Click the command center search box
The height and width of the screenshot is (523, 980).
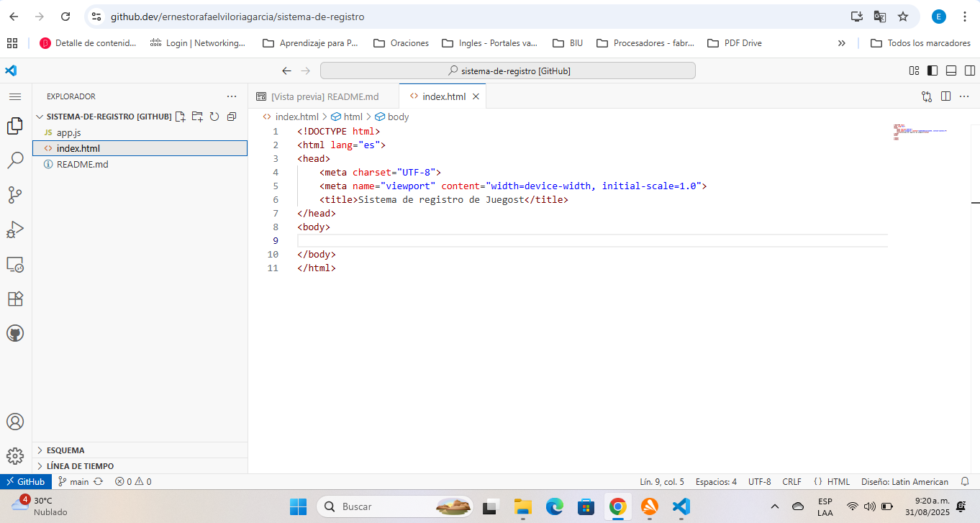(508, 71)
